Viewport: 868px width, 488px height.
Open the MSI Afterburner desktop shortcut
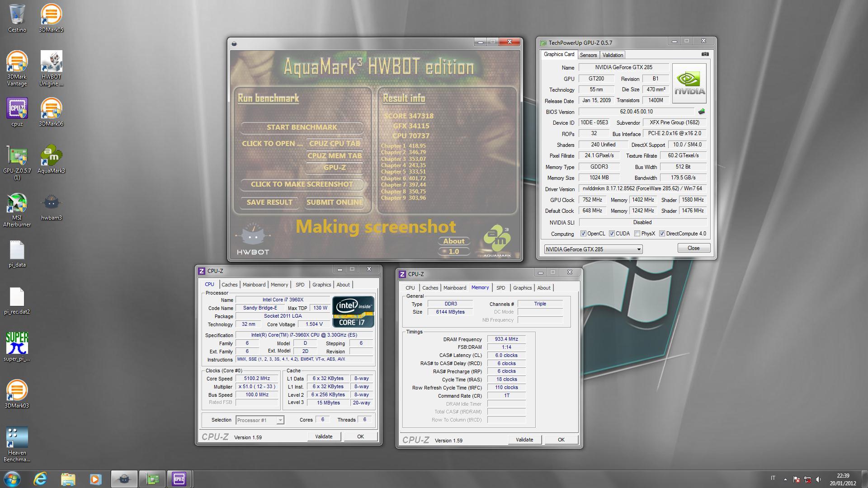17,210
